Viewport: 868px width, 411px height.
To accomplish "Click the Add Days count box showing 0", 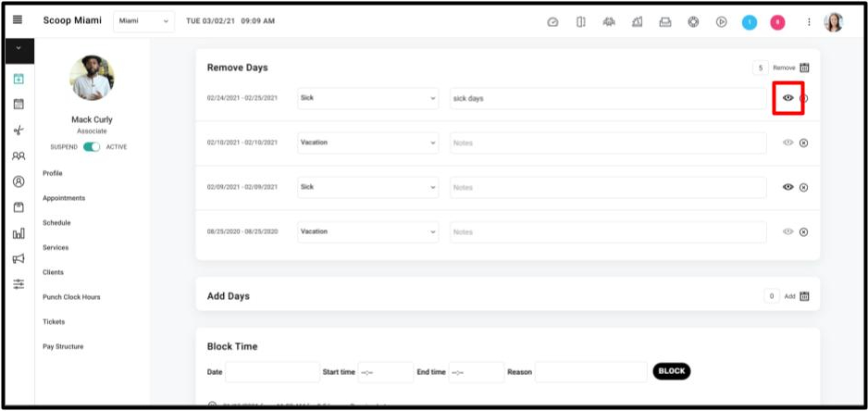I will point(772,296).
